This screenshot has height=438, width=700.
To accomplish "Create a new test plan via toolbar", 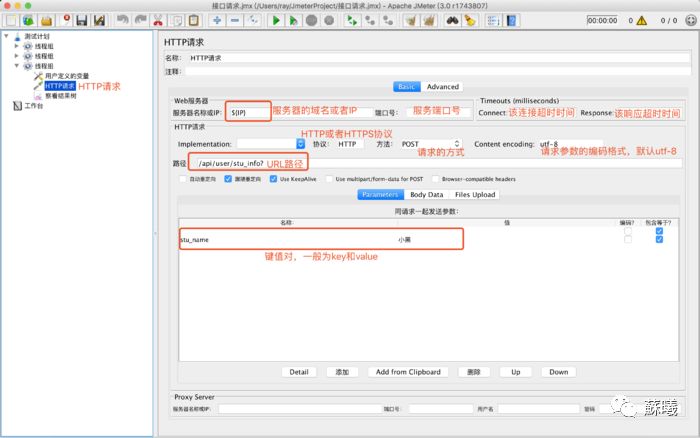I will pos(11,21).
